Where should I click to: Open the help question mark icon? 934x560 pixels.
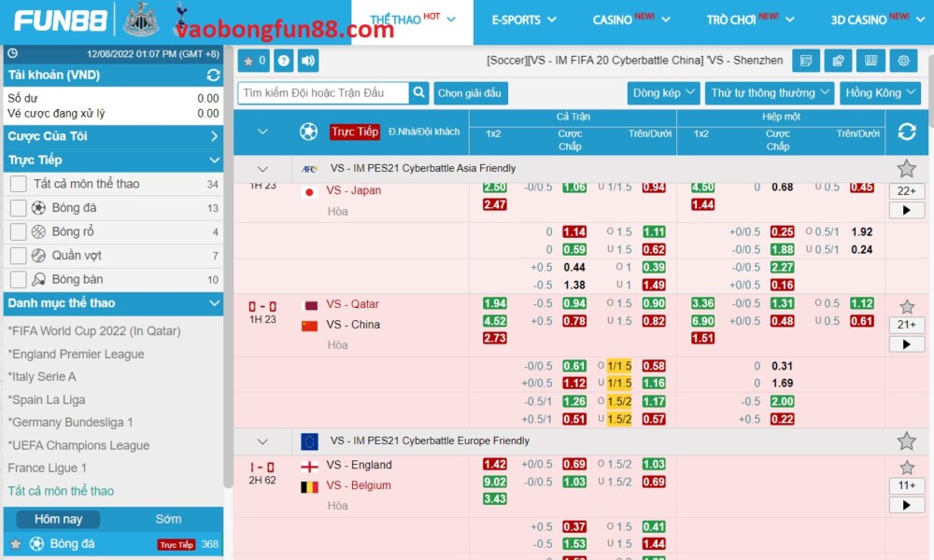[284, 61]
